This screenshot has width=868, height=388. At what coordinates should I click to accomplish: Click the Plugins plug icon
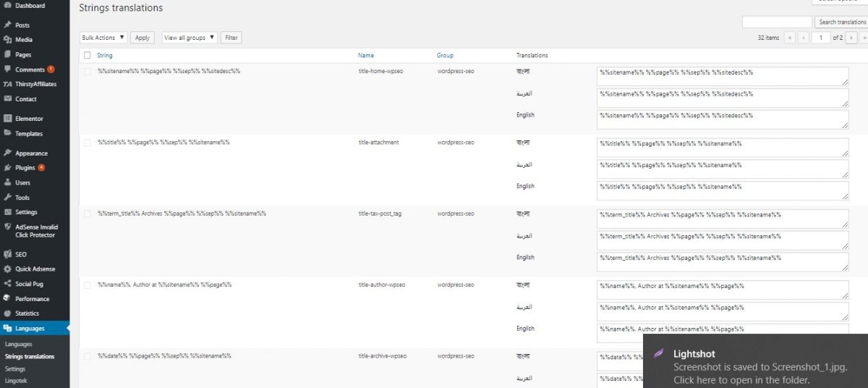pyautogui.click(x=7, y=168)
